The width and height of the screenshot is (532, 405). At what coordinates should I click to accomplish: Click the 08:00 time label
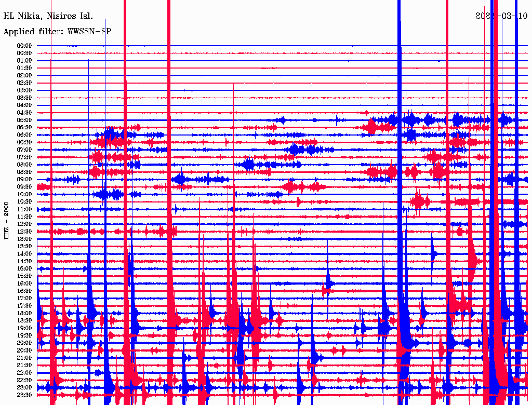[x=24, y=165]
